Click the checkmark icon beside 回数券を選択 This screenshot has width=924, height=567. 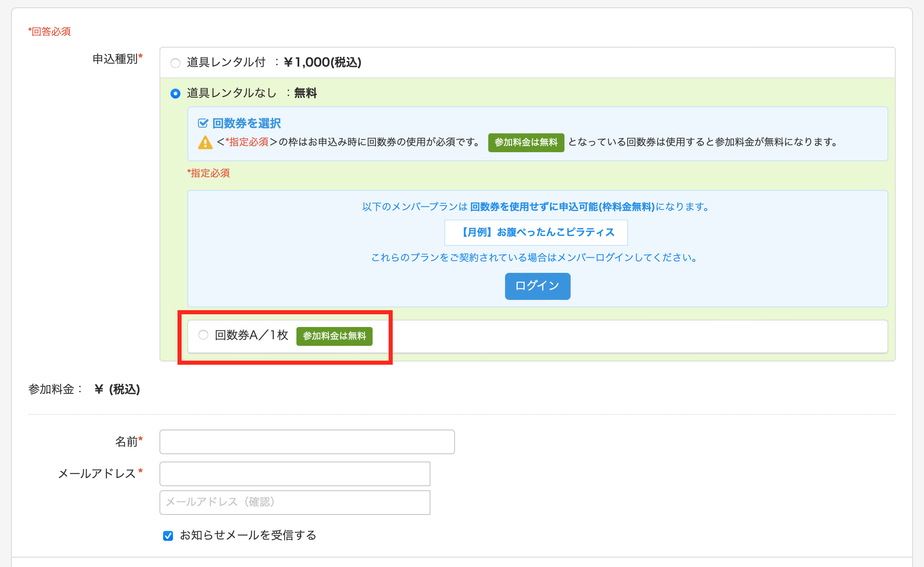[203, 123]
